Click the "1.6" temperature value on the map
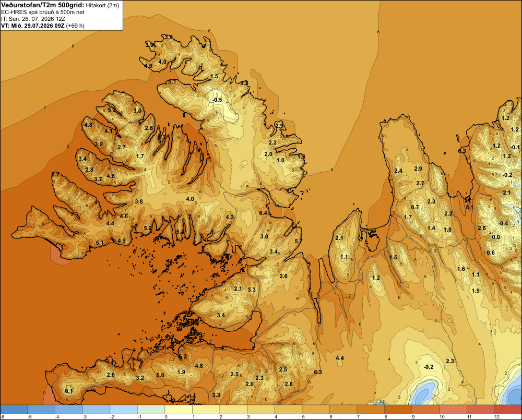The height and width of the screenshot is (420, 522). [x=461, y=269]
